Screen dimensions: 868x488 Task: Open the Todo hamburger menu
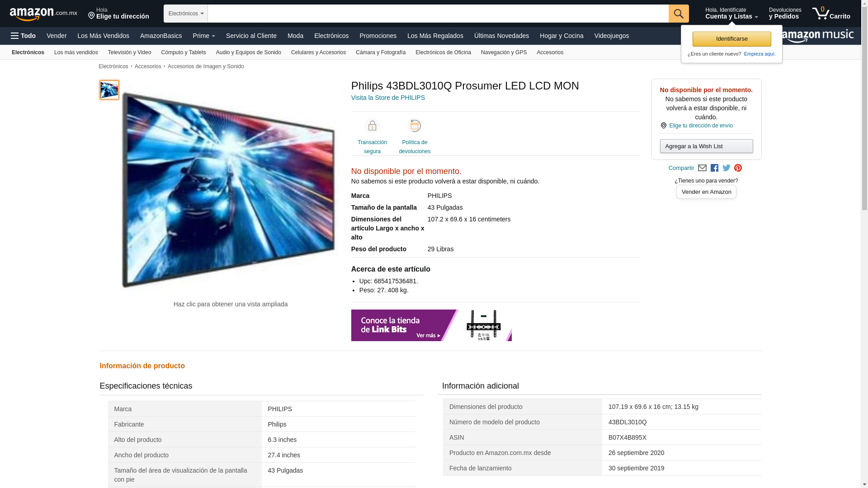23,36
